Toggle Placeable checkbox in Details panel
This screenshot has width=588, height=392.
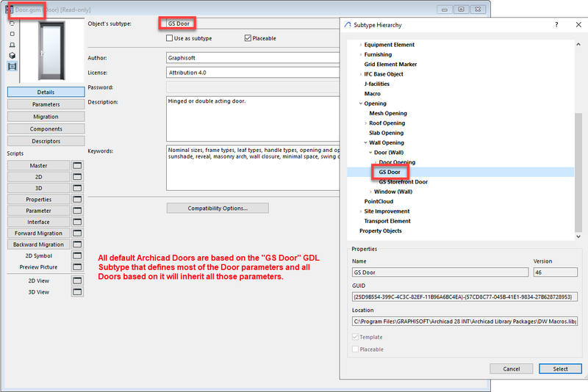pos(248,38)
